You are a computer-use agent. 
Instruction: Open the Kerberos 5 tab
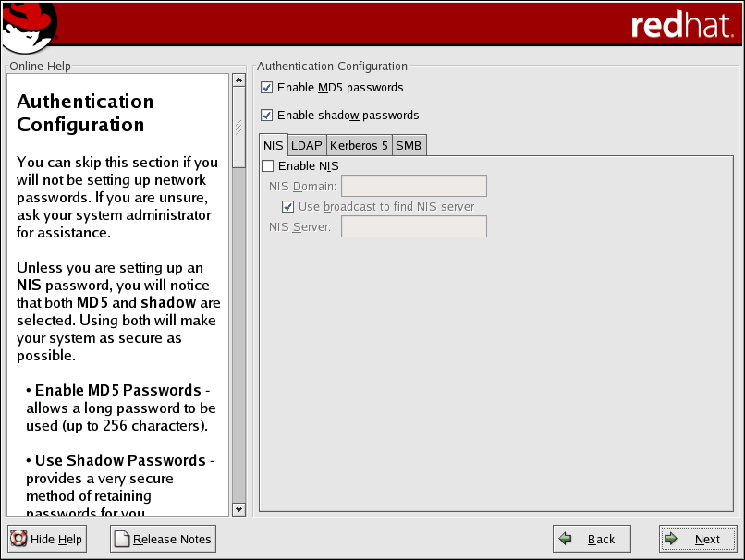pyautogui.click(x=359, y=146)
